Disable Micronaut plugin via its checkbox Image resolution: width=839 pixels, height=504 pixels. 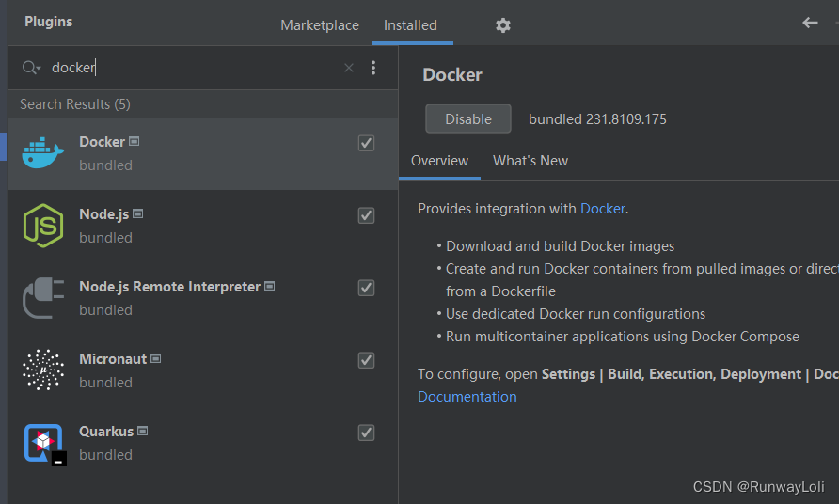coord(367,360)
